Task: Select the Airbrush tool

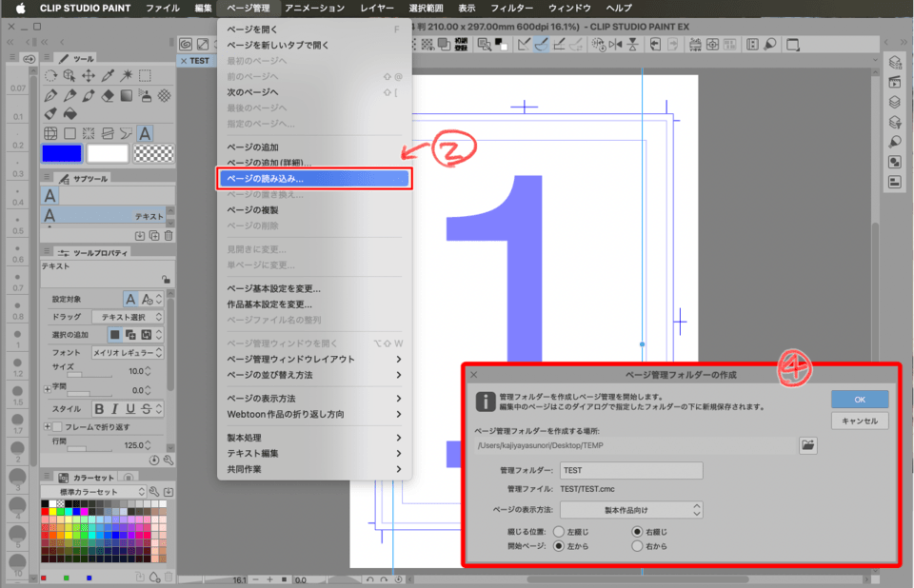Action: [x=145, y=96]
